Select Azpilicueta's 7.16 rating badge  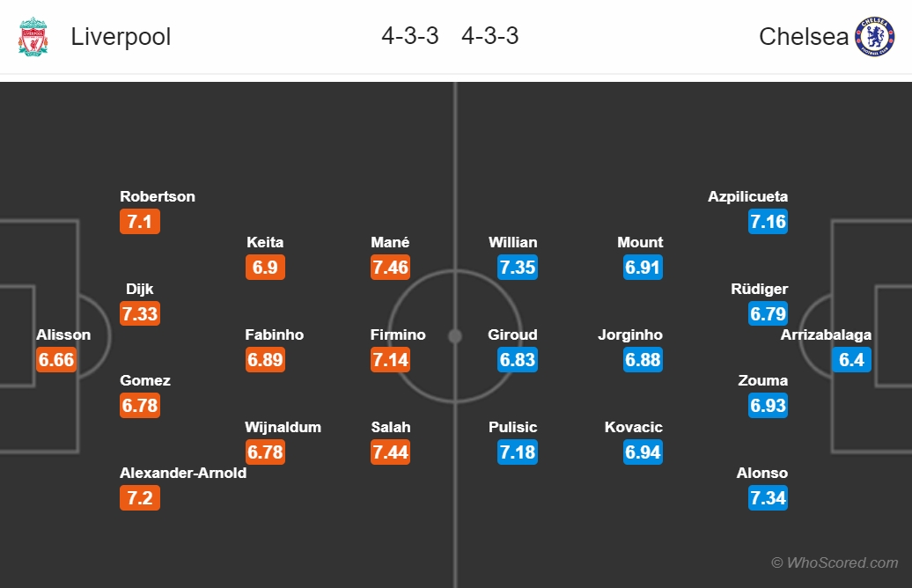click(768, 221)
